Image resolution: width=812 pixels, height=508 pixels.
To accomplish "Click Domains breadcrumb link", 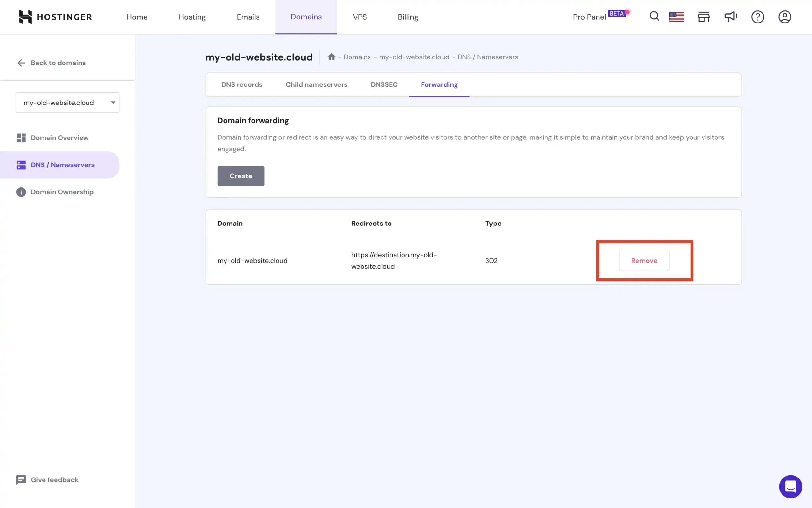I will [x=357, y=57].
